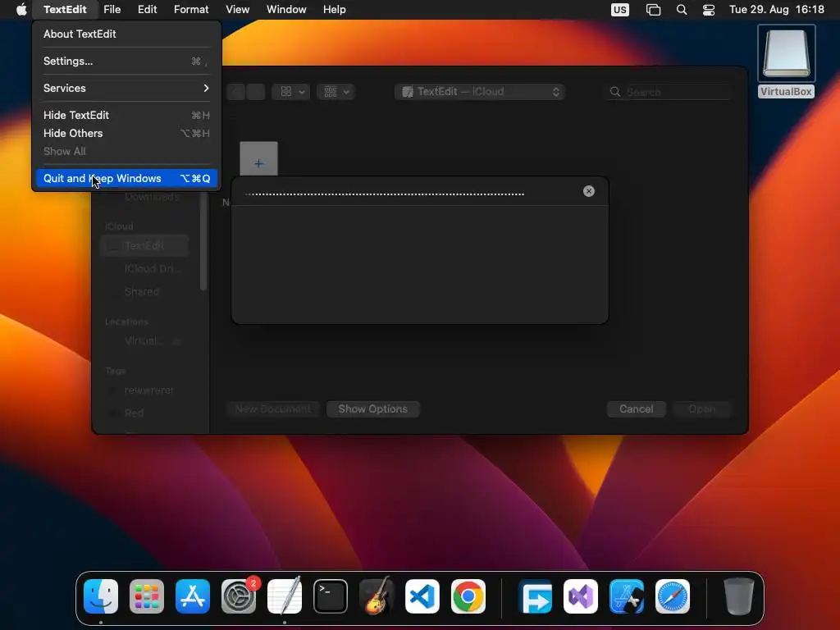Image resolution: width=840 pixels, height=630 pixels.
Task: Open Launchpad from the Dock
Action: (x=147, y=596)
